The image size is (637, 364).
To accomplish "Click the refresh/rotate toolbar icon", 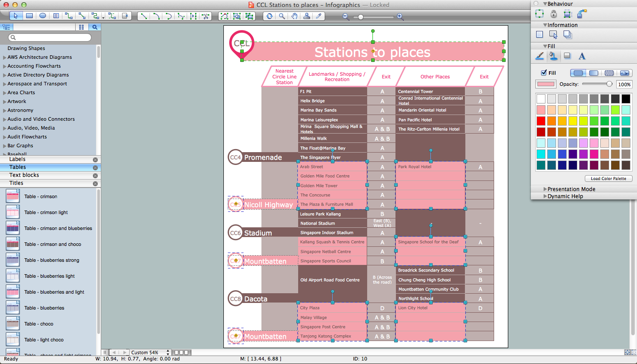I will click(269, 16).
